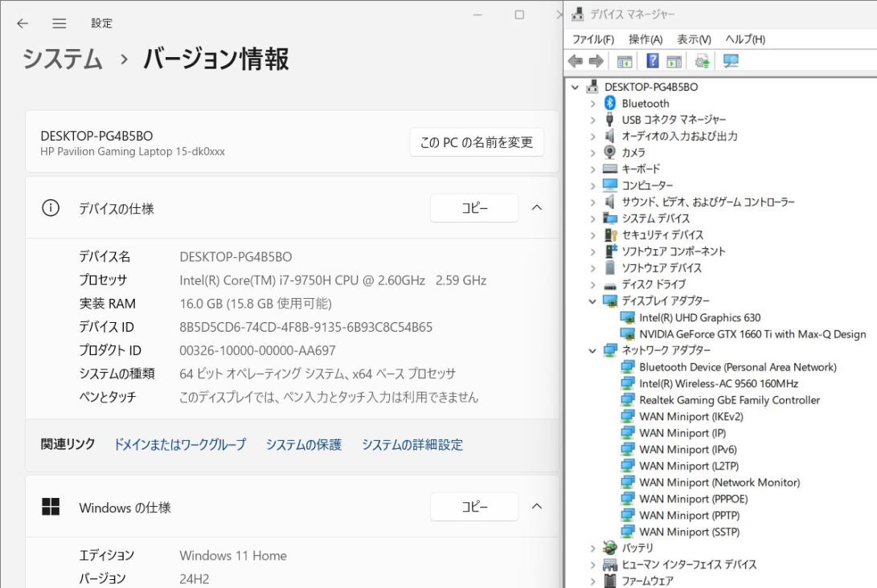Click the update driver toolbar icon with green arrow
The width and height of the screenshot is (877, 588).
(702, 61)
